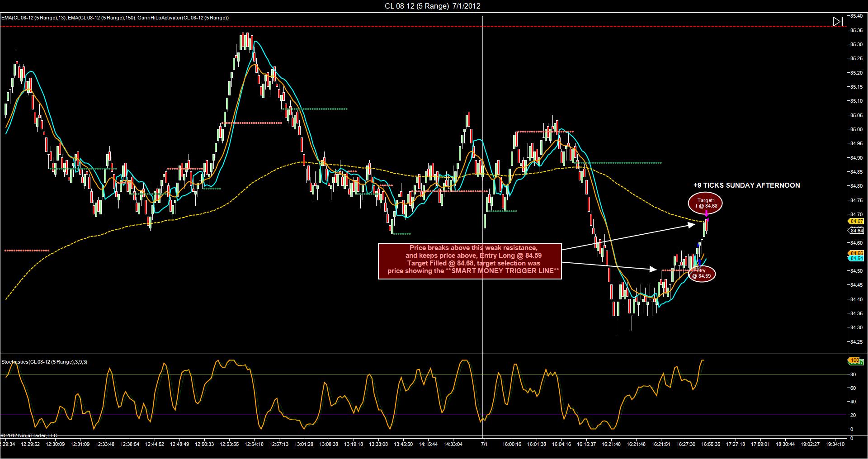
Task: Click the 16:27:30 time axis label
Action: 686,444
